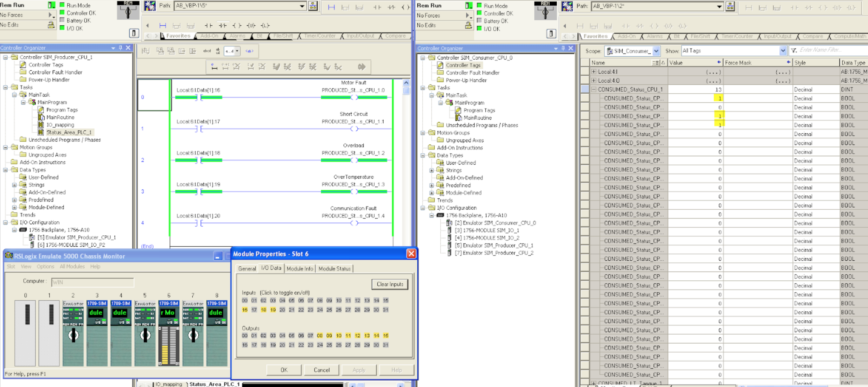
Task: Turn the key switch on slot 2 Emulator
Action: (73, 335)
